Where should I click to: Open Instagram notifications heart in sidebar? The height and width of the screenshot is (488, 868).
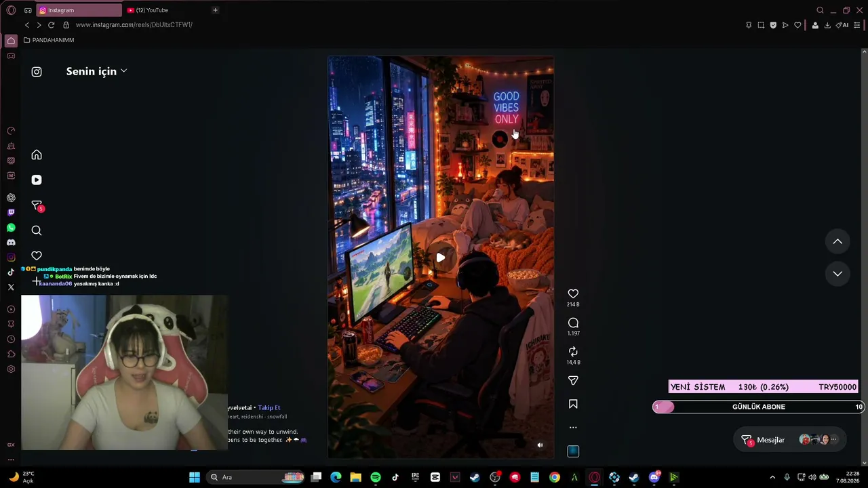[37, 256]
